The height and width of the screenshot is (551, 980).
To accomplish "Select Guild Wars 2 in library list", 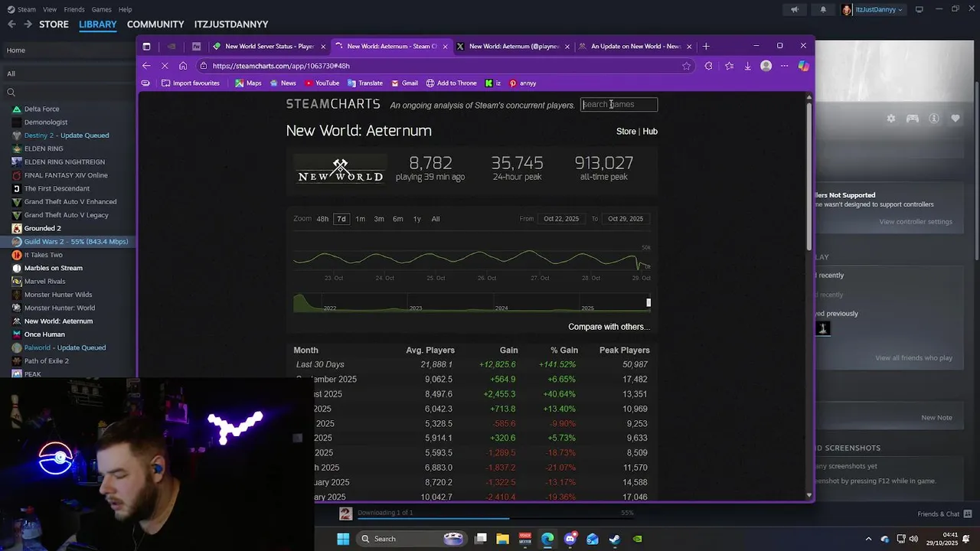I will [67, 241].
